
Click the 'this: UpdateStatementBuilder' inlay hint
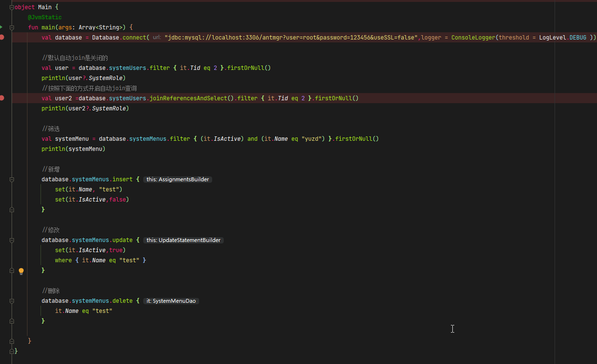click(184, 240)
